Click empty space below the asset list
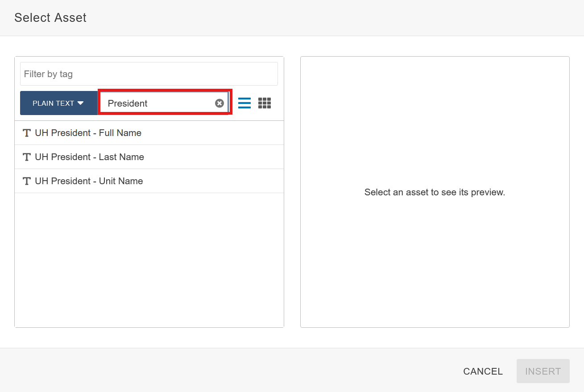The width and height of the screenshot is (584, 392). pos(149,259)
